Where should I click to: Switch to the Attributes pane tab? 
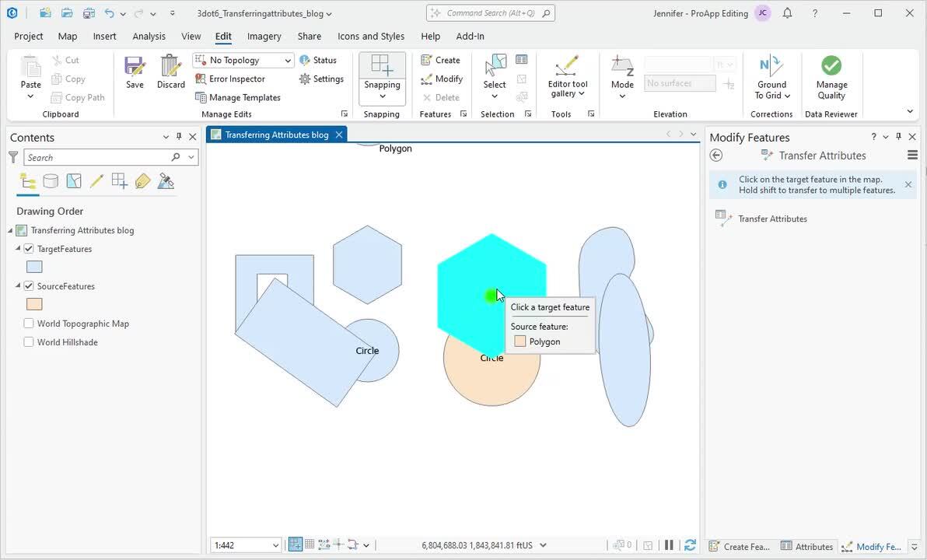(x=807, y=547)
